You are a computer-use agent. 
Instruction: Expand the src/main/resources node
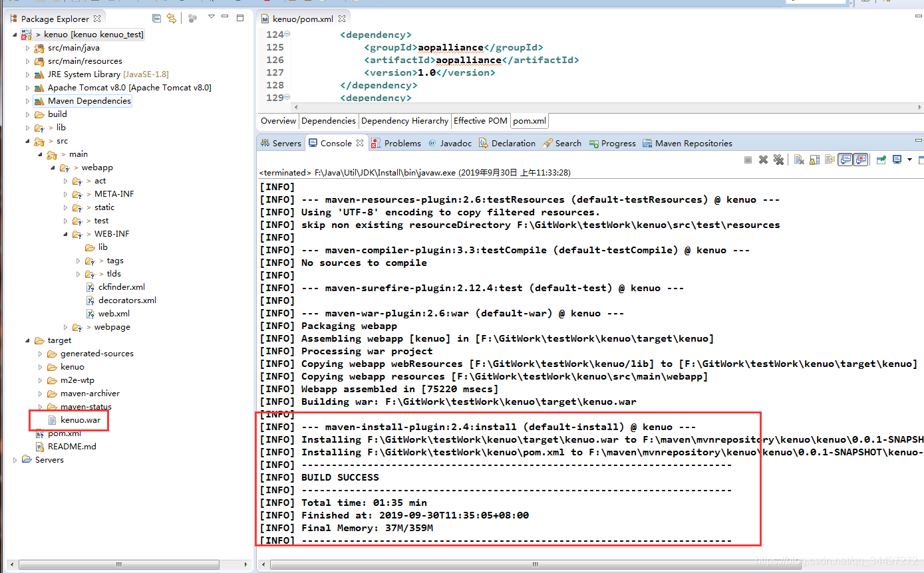point(27,61)
